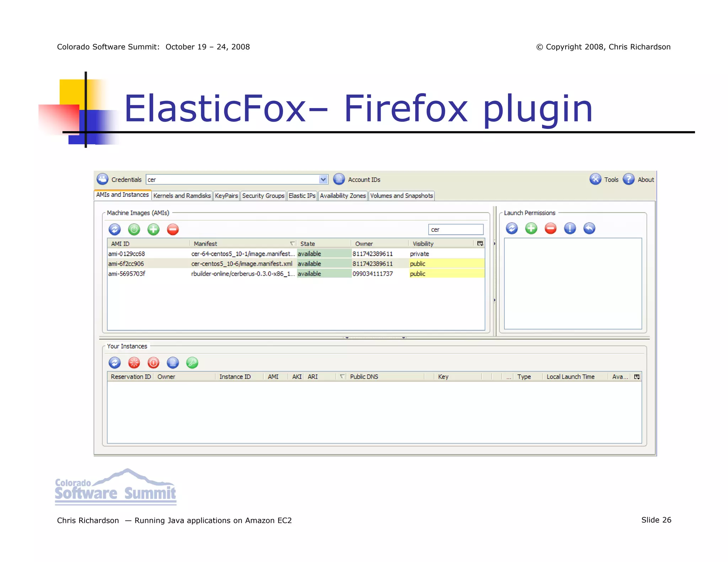
Task: Select the row ami-6f2cc906
Action: [x=296, y=264]
